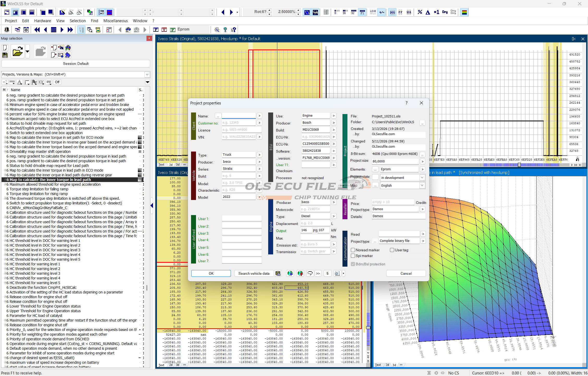Open the Map language English dropdown

[x=422, y=185]
